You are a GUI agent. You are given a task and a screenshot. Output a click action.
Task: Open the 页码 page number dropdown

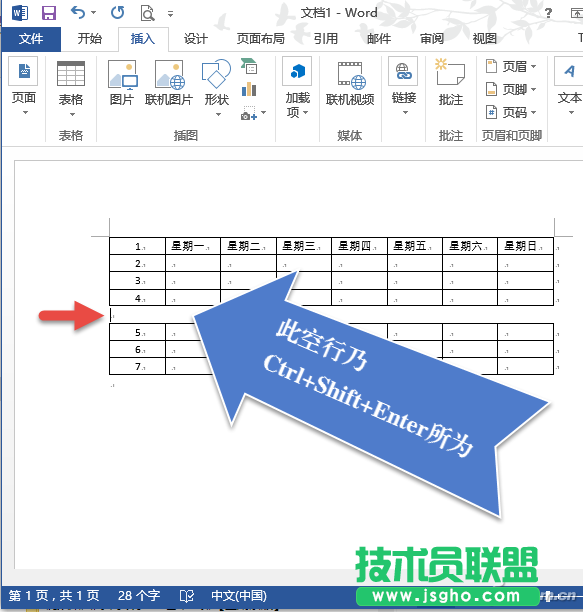511,112
